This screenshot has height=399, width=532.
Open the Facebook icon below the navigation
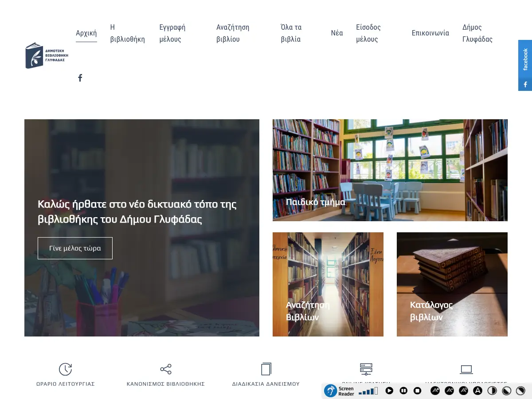coord(80,78)
